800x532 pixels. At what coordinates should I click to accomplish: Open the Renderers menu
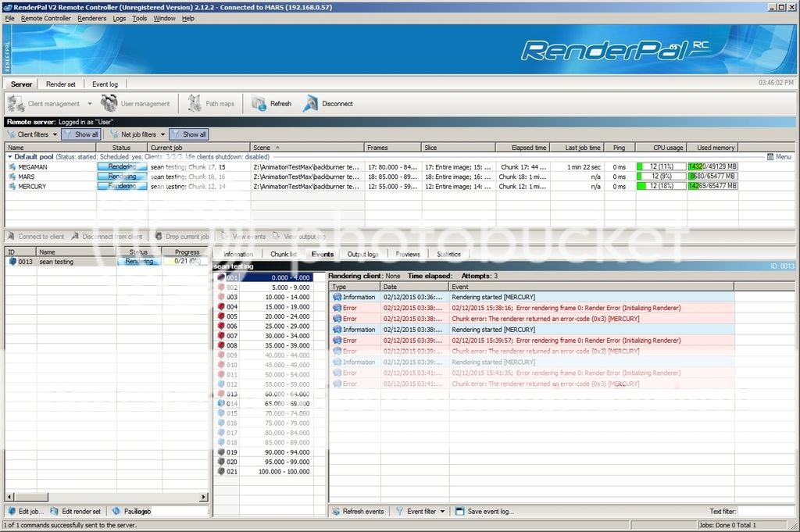tap(92, 18)
